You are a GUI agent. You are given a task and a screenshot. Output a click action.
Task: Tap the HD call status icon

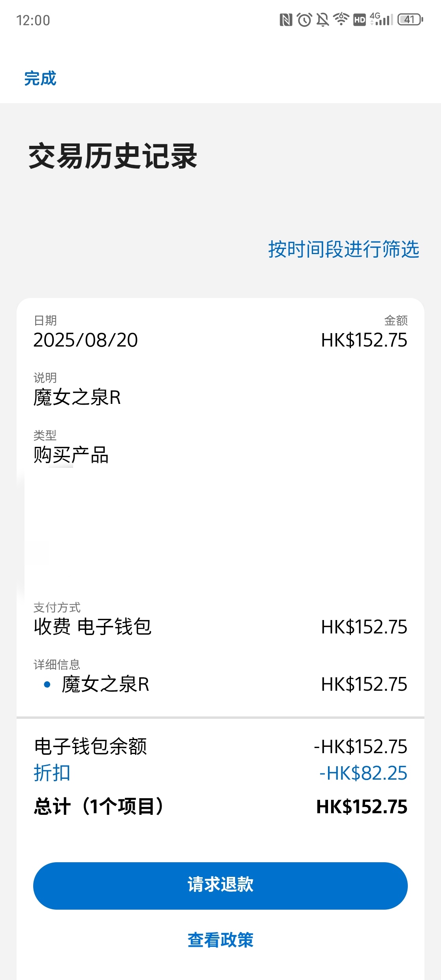[x=359, y=20]
